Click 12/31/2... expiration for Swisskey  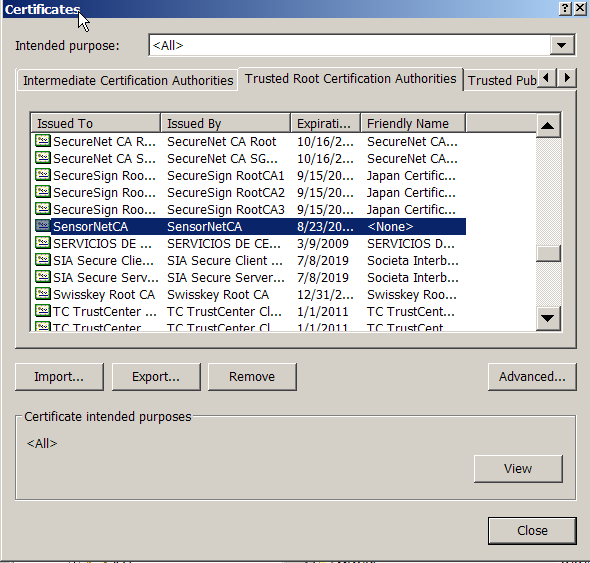click(x=325, y=295)
